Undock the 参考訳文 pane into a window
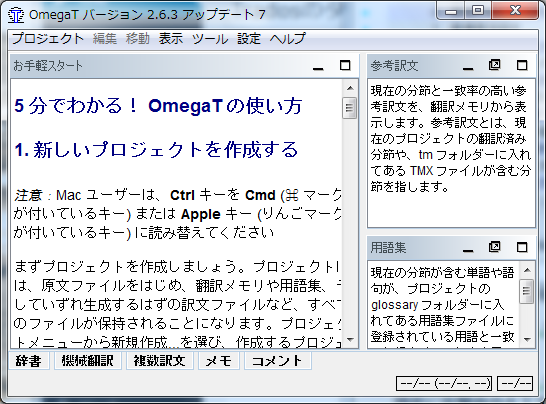This screenshot has width=546, height=404. coord(494,65)
